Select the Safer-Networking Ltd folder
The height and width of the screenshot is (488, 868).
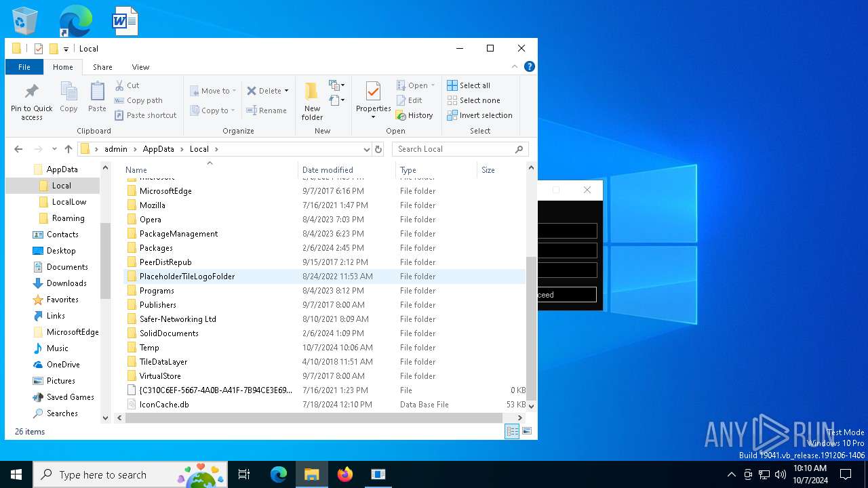pos(324,319)
